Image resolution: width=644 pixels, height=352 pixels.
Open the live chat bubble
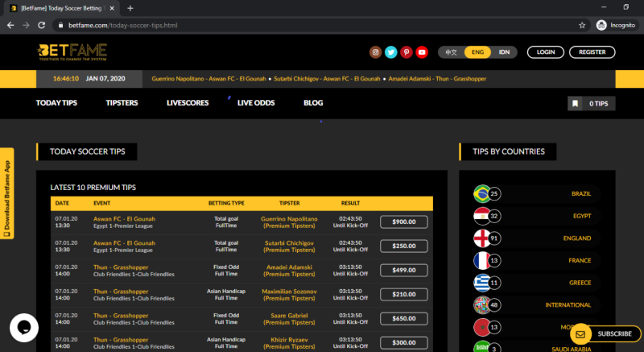24,328
